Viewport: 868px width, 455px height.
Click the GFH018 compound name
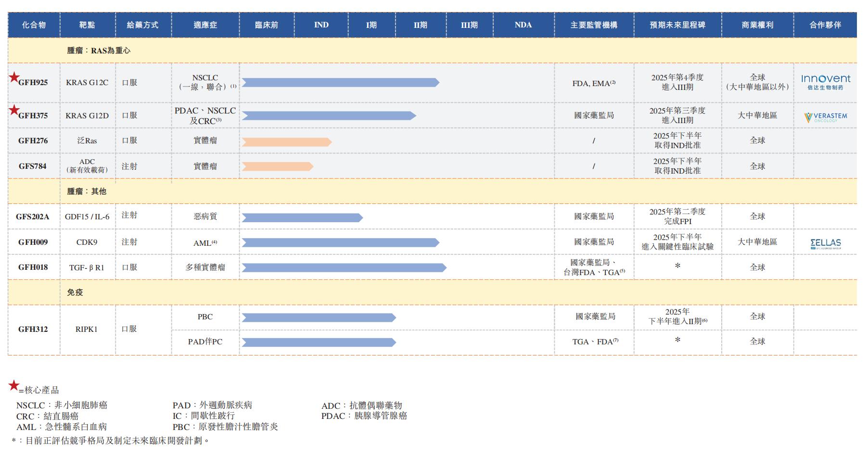coord(33,267)
